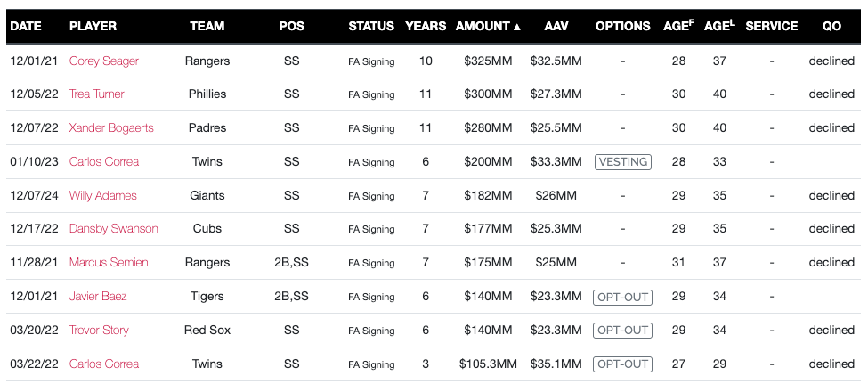Sort the table by the DATE column
Image resolution: width=868 pixels, height=384 pixels.
tap(25, 26)
